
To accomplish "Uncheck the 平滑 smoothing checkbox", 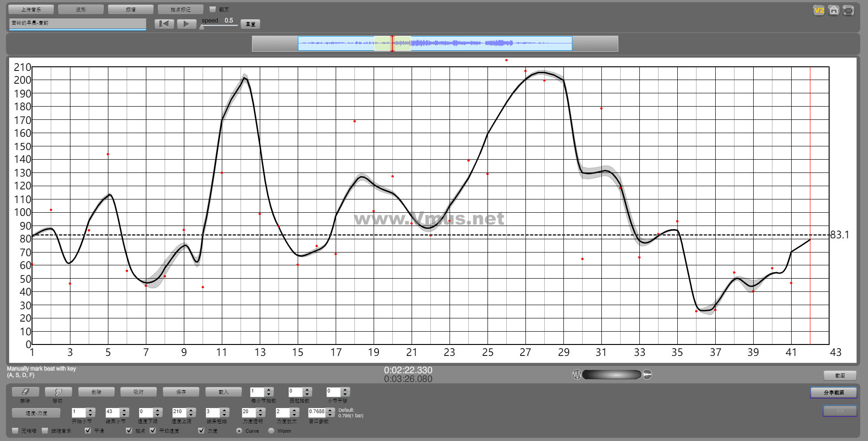I will click(88, 430).
